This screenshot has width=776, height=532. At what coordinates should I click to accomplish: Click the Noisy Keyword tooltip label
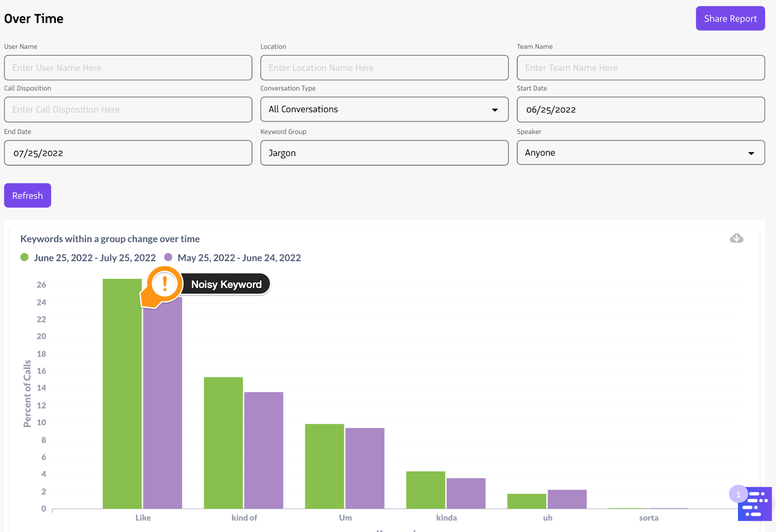point(226,285)
